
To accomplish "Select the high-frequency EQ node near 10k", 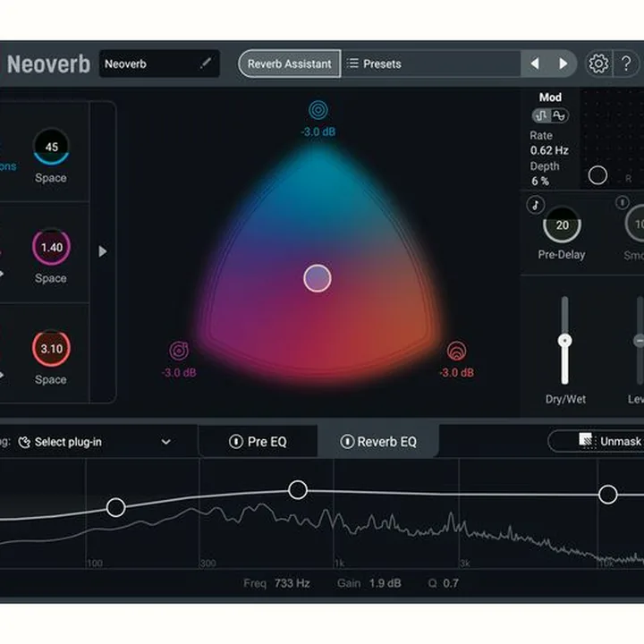I will coord(608,494).
